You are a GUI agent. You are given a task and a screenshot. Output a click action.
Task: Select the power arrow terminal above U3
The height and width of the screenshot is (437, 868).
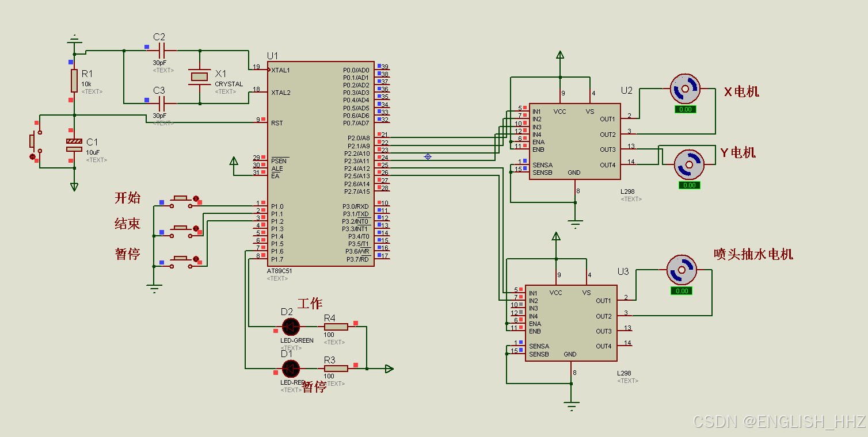coord(556,236)
